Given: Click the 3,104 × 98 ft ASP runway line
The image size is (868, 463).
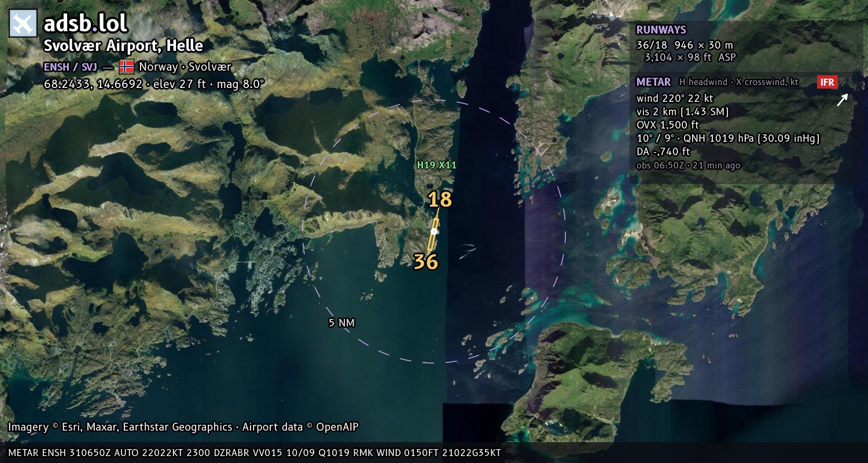Looking at the screenshot, I should (690, 57).
